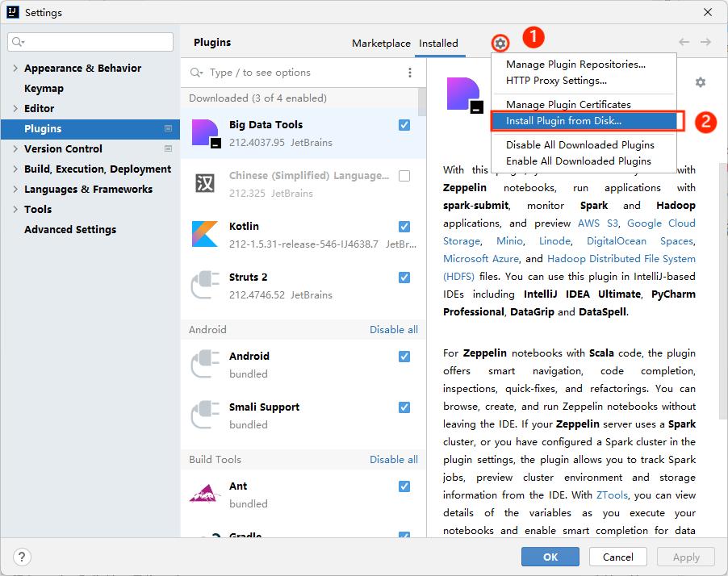Image resolution: width=728 pixels, height=576 pixels.
Task: Switch to the Installed tab
Action: pos(438,44)
